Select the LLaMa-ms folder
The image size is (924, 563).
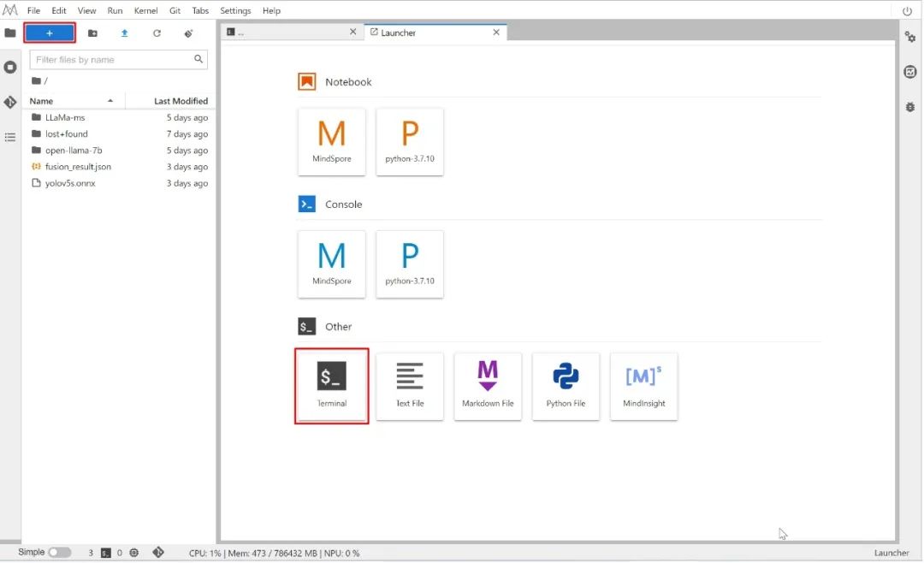[120, 117]
